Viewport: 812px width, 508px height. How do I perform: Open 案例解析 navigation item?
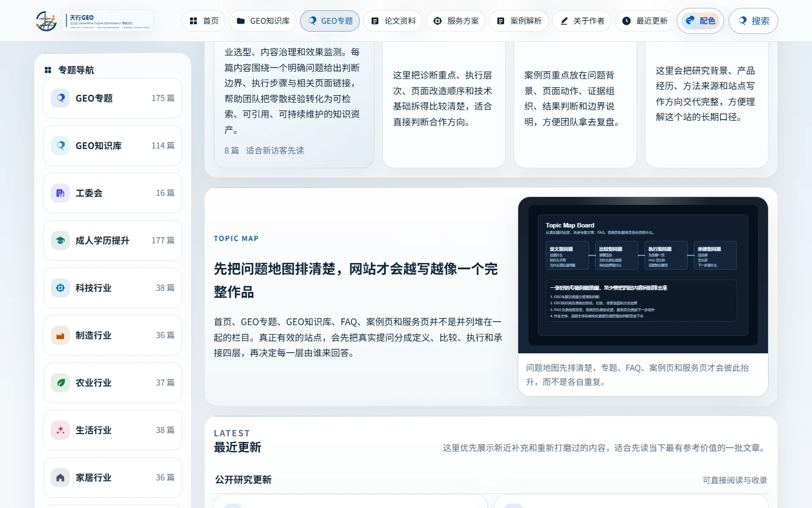[x=519, y=21]
